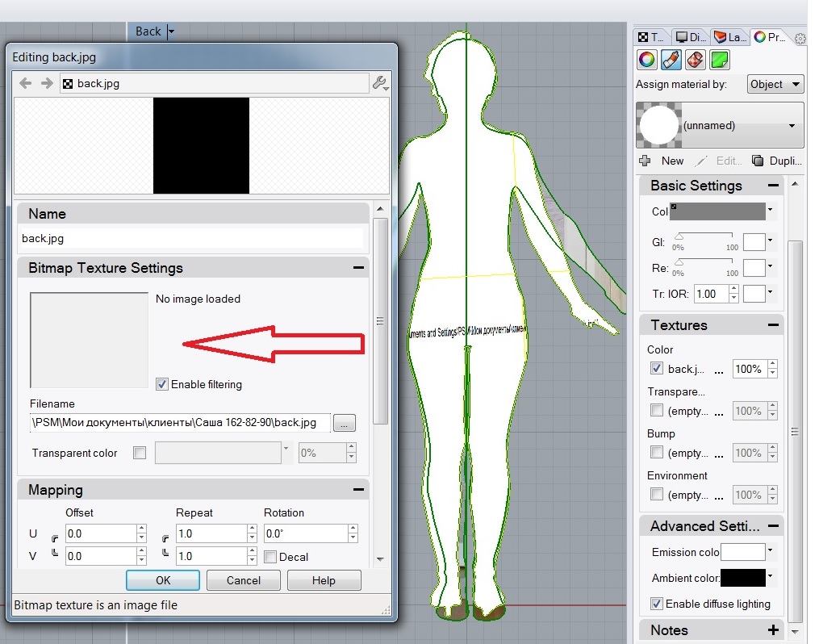Screen dimensions: 819x644
Task: Open Assign material by Object dropdown
Action: tap(774, 84)
